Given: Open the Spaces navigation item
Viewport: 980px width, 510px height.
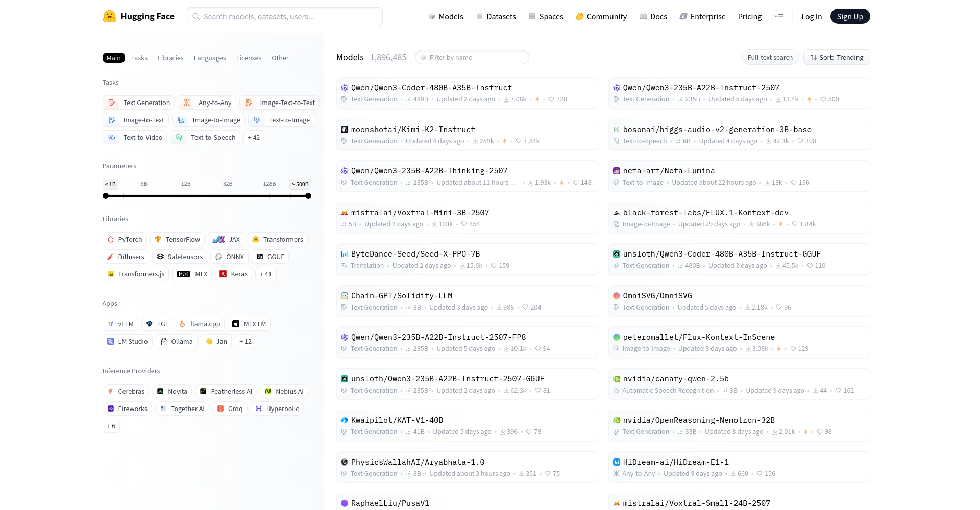Looking at the screenshot, I should point(546,16).
